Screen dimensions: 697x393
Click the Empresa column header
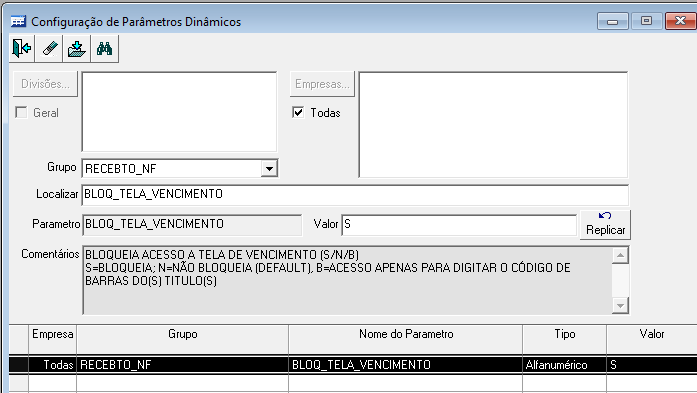(52, 339)
